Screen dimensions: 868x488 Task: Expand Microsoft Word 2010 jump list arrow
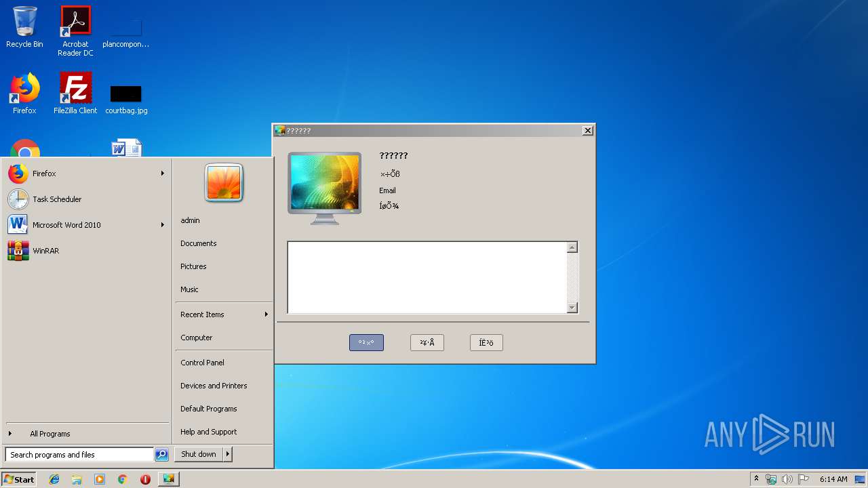pos(162,225)
